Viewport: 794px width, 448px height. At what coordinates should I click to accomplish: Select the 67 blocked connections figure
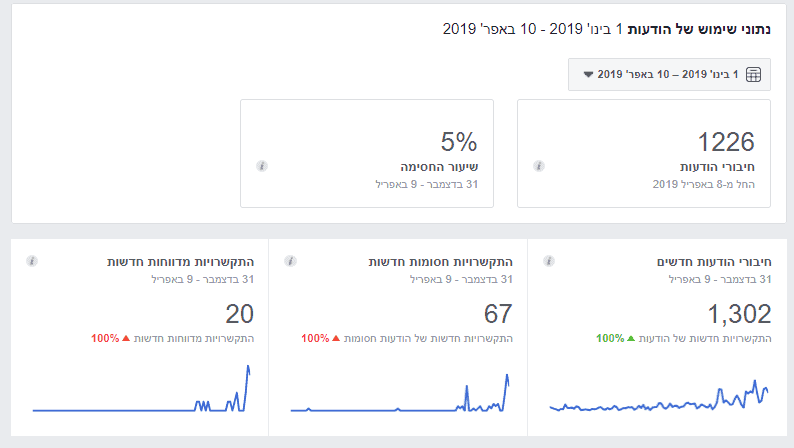(x=496, y=314)
